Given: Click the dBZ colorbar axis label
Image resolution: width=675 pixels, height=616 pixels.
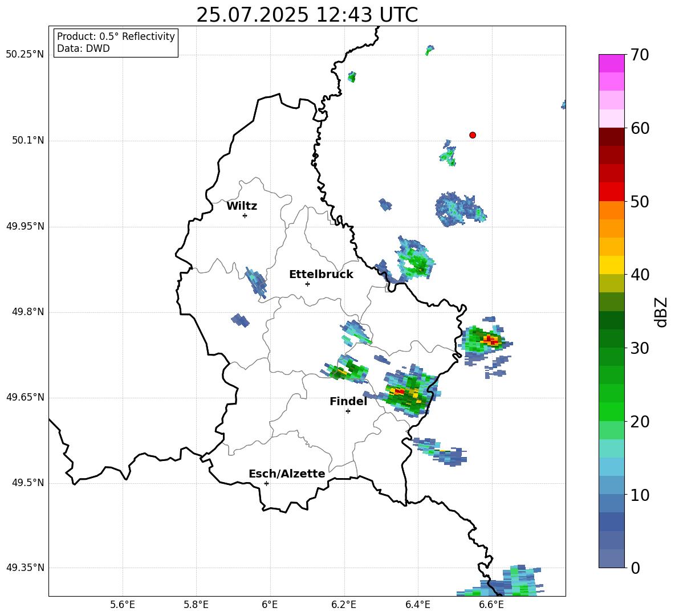Looking at the screenshot, I should [x=662, y=312].
